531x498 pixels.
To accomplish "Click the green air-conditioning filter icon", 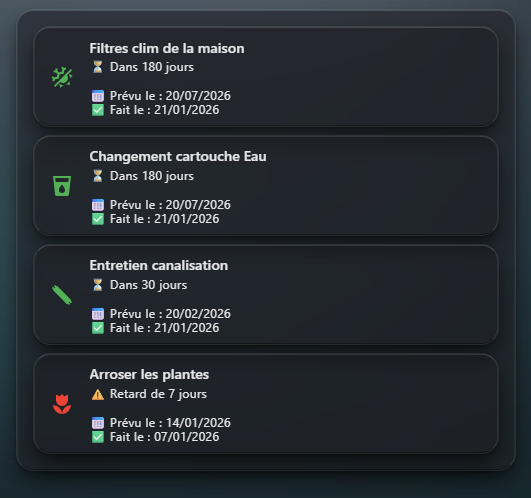I will pos(62,78).
